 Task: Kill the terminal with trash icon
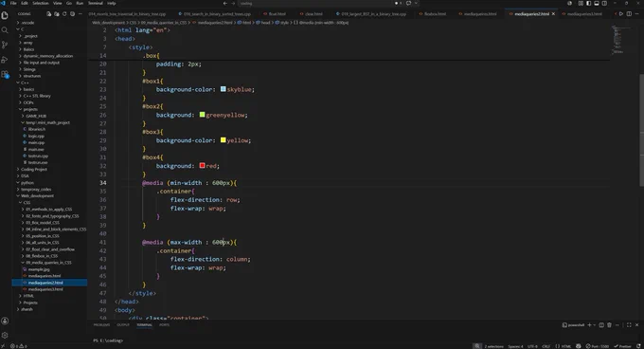coord(610,324)
